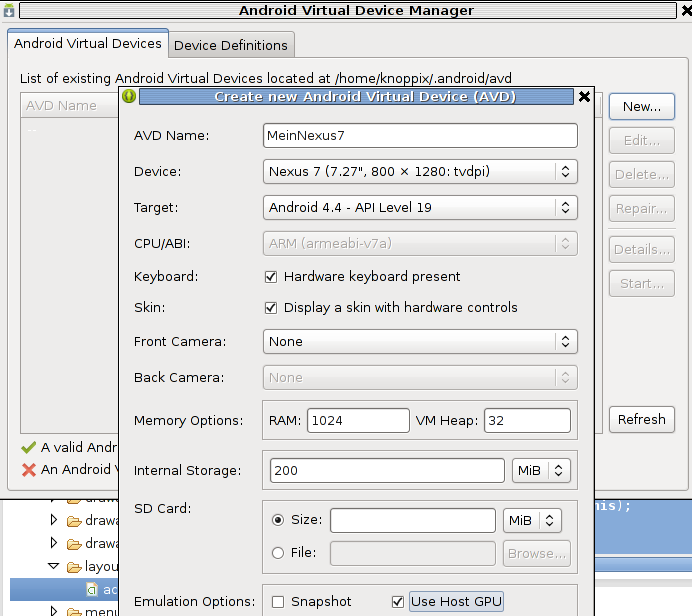This screenshot has width=692, height=616.
Task: Click the RAM field showing 1024
Action: (x=358, y=421)
